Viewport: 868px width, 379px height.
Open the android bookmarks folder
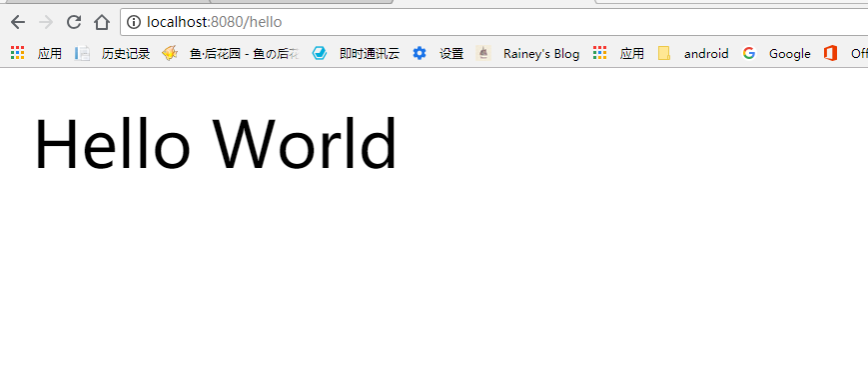706,54
